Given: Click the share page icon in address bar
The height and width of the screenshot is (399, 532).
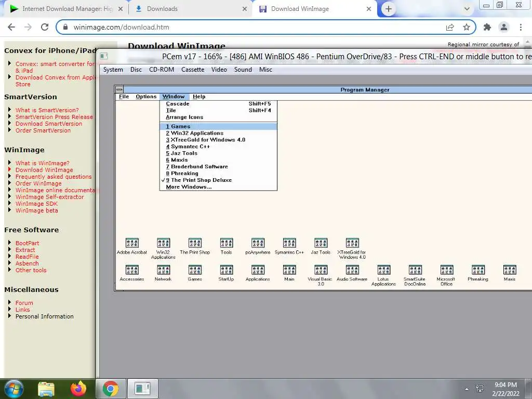Looking at the screenshot, I should pyautogui.click(x=450, y=27).
